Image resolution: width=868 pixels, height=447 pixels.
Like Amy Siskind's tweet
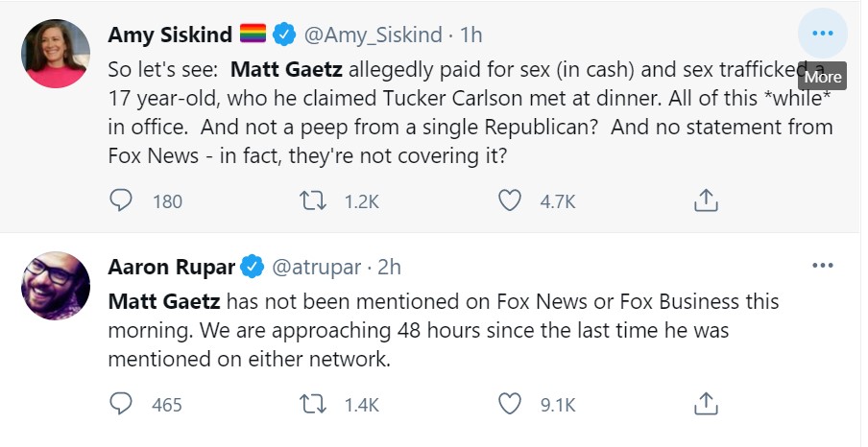(510, 200)
